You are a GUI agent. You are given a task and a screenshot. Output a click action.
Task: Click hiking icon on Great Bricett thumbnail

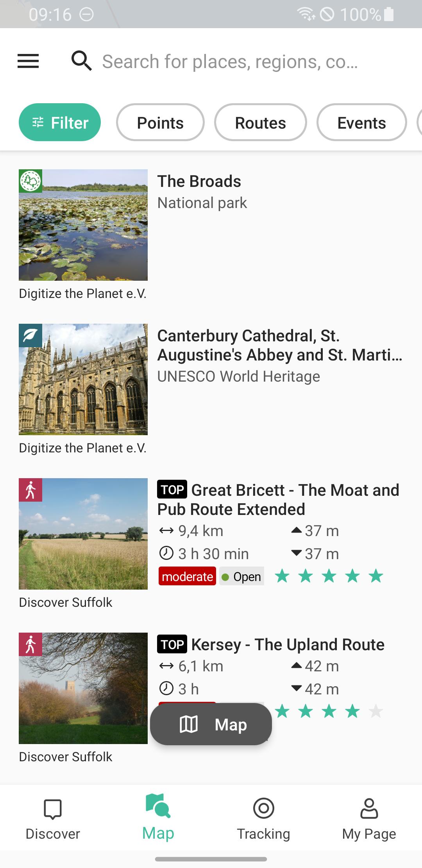click(30, 490)
